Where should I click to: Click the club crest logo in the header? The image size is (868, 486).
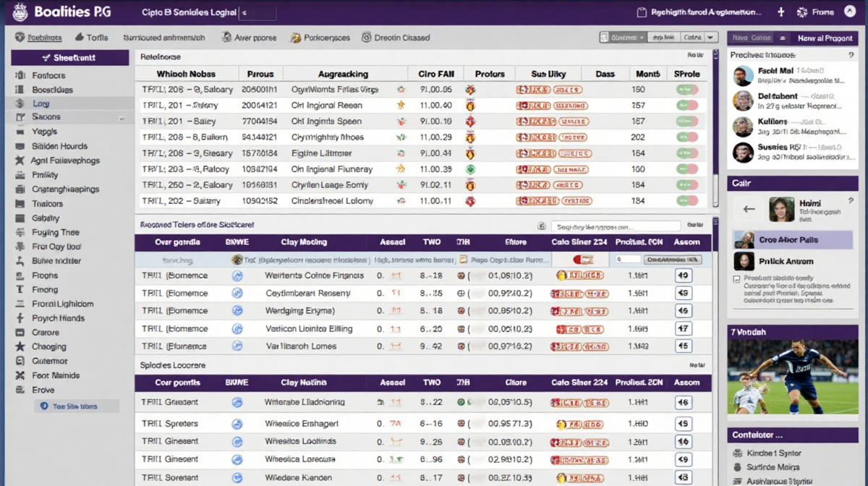tap(18, 12)
